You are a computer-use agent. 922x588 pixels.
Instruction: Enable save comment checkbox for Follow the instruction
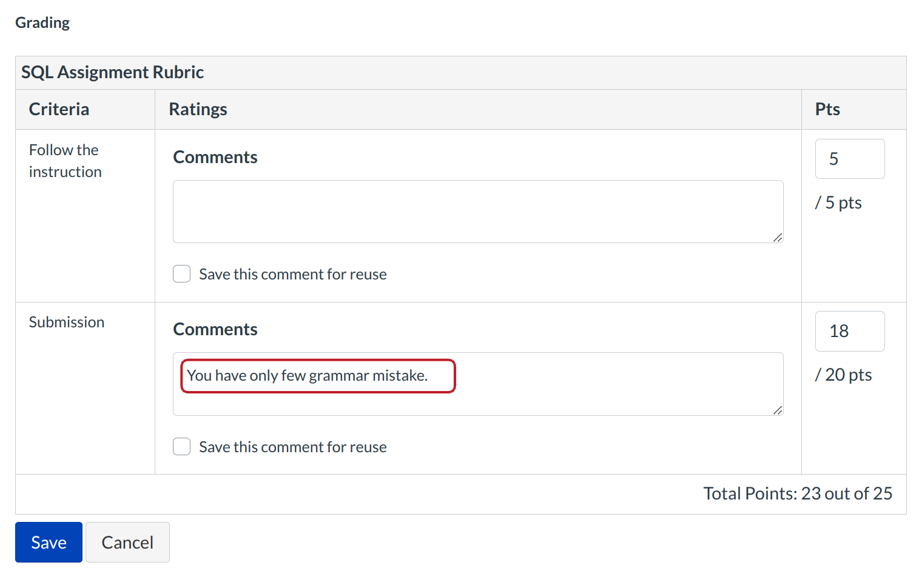(182, 274)
